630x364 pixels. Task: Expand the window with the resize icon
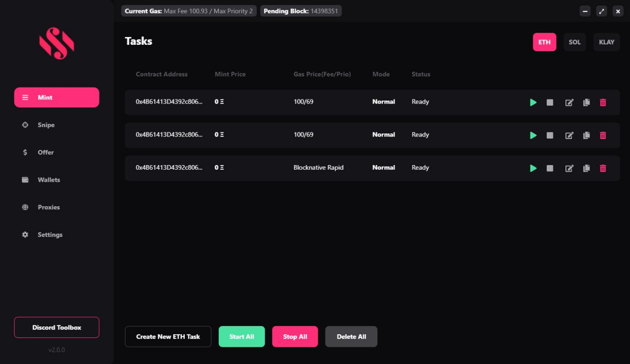tap(601, 11)
